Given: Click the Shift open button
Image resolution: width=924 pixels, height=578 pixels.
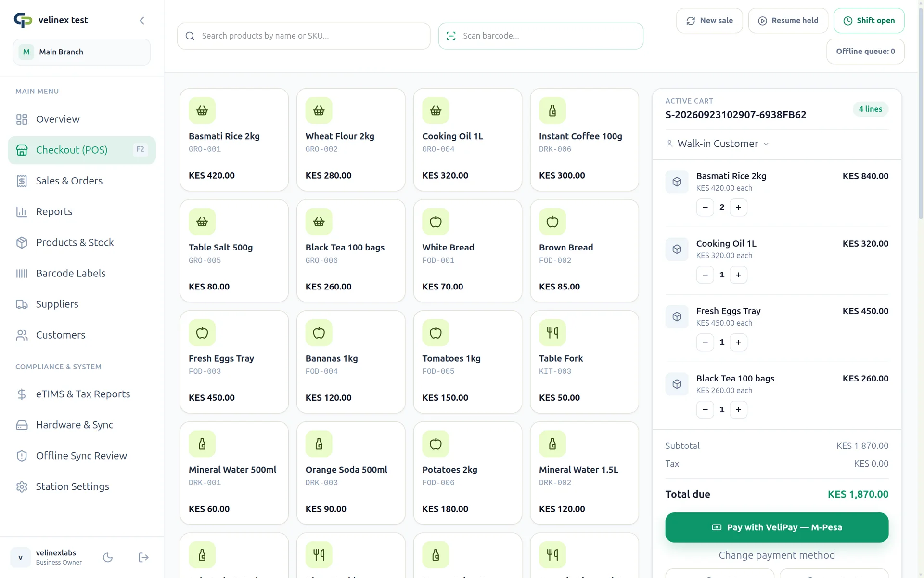Looking at the screenshot, I should click(869, 20).
